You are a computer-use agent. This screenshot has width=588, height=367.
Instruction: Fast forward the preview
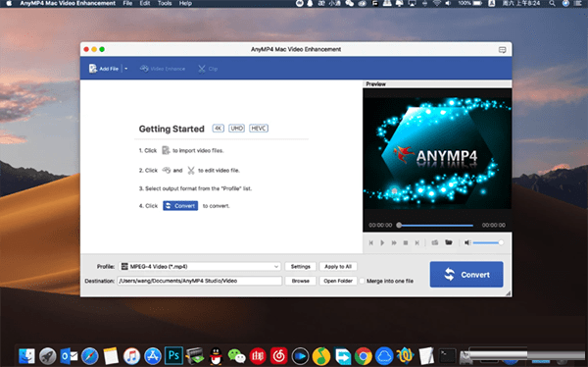(394, 243)
